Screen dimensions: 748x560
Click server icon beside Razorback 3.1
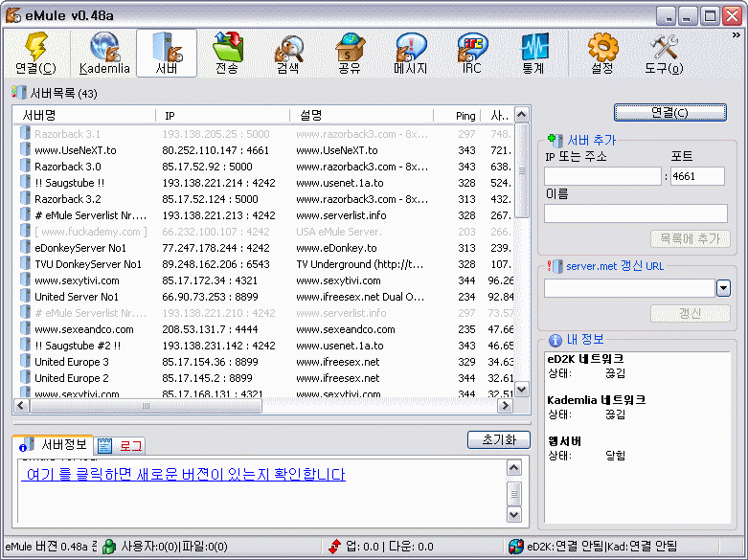(25, 134)
